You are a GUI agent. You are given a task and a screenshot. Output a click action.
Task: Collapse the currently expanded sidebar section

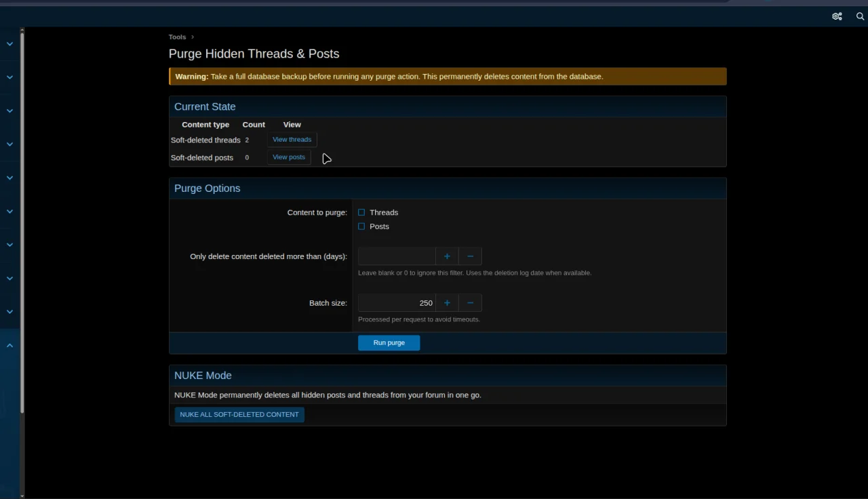pyautogui.click(x=9, y=345)
